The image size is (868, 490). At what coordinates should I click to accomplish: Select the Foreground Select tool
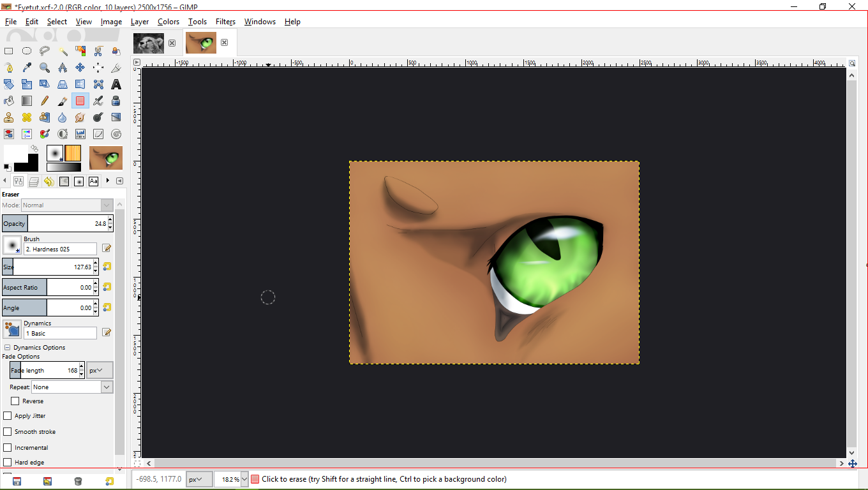click(x=116, y=51)
